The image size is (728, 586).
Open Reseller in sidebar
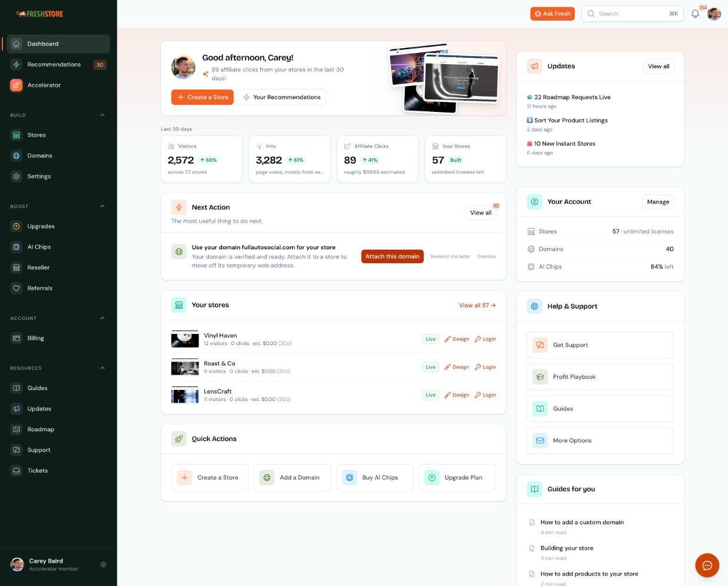58,267
